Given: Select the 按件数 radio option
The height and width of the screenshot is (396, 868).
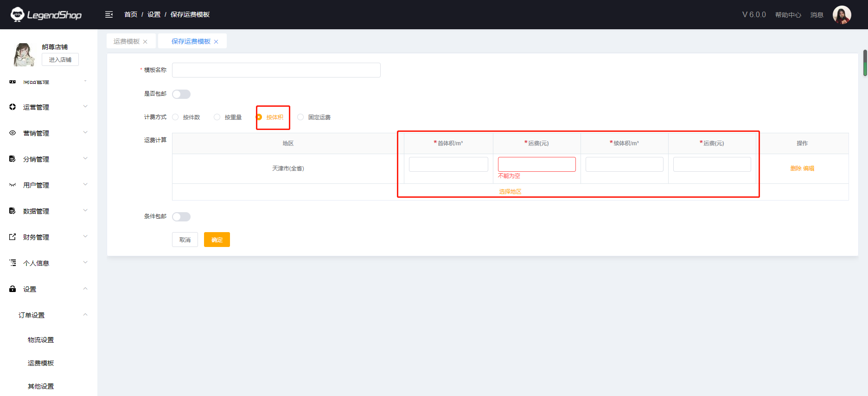Looking at the screenshot, I should [175, 117].
